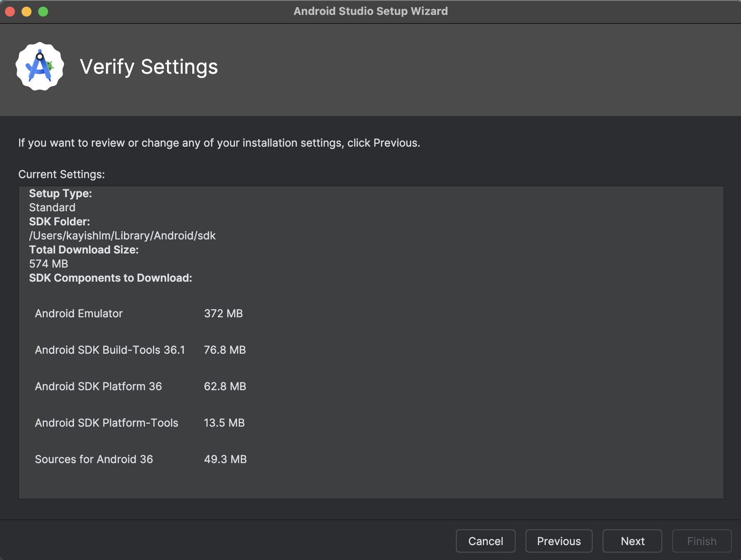Click the 574 MB total download size
Screen dimensions: 741x560
pyautogui.click(x=48, y=264)
